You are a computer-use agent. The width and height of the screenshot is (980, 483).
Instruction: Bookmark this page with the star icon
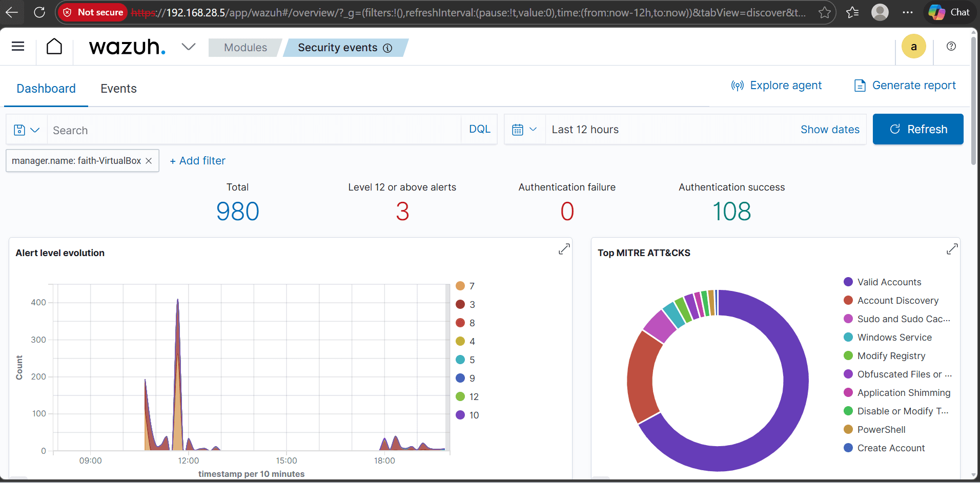pos(824,12)
